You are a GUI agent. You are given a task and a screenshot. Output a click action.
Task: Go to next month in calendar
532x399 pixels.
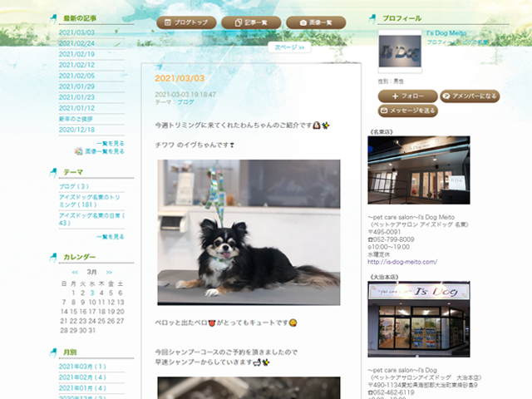pos(108,272)
